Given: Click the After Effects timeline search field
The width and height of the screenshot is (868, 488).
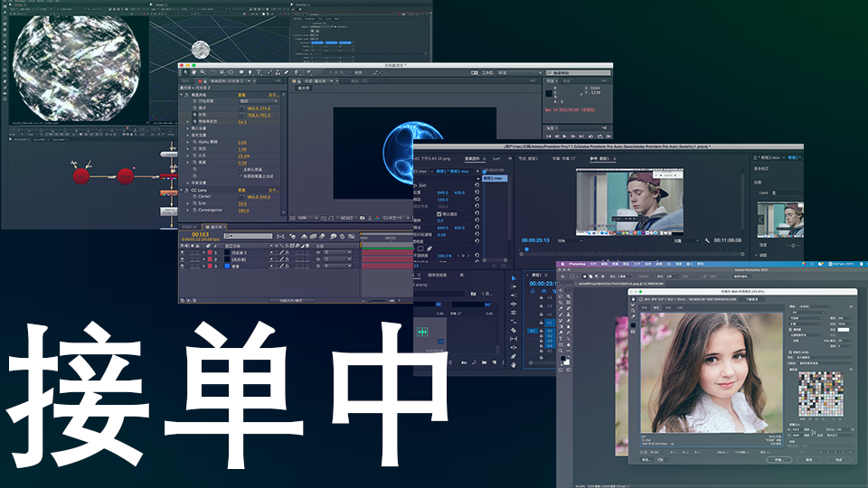Looking at the screenshot, I should [x=248, y=236].
